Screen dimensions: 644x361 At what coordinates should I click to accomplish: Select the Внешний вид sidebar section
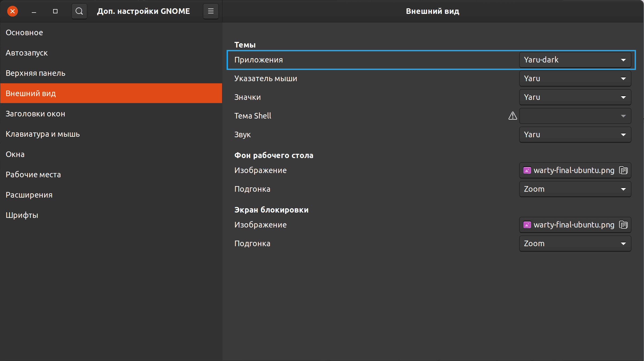coord(111,93)
